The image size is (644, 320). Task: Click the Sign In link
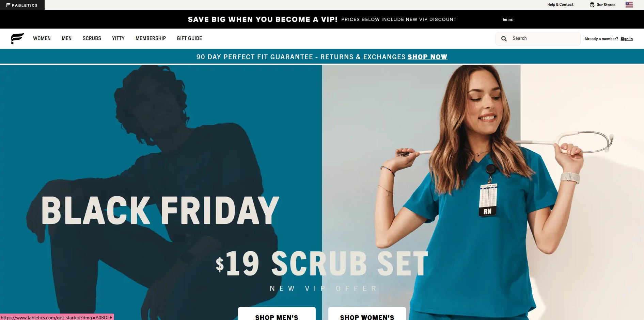coord(627,39)
